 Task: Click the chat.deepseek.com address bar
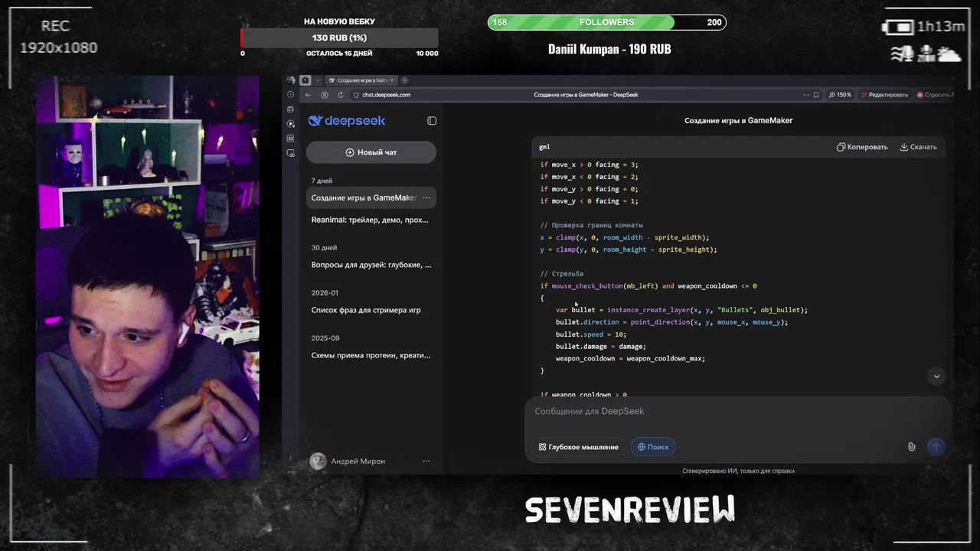387,95
